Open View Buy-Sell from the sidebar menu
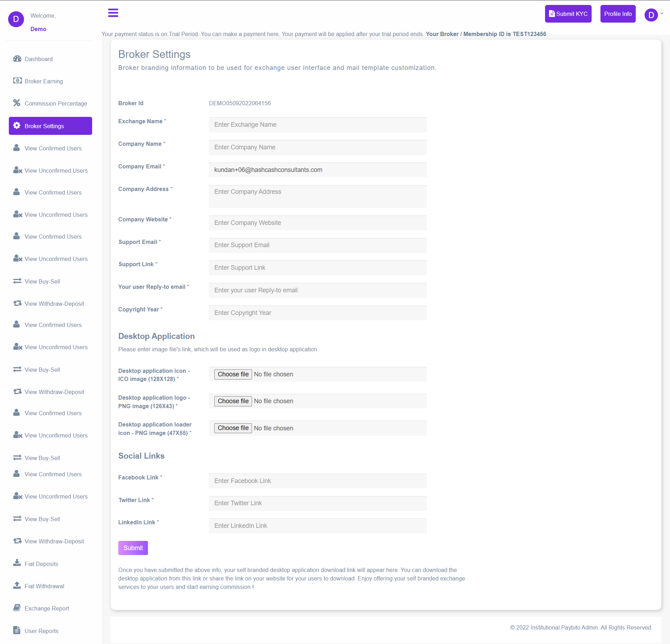Viewport: 670px width, 644px height. click(x=42, y=281)
